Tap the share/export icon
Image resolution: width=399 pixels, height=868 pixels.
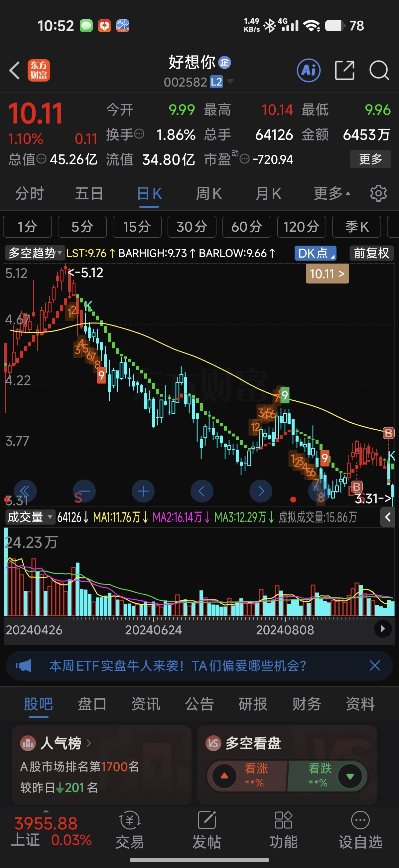pyautogui.click(x=344, y=71)
